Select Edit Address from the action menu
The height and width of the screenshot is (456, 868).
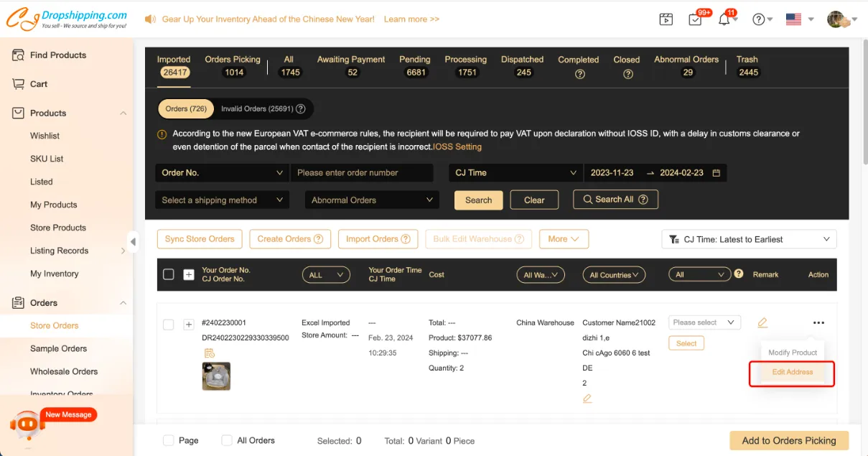coord(792,372)
